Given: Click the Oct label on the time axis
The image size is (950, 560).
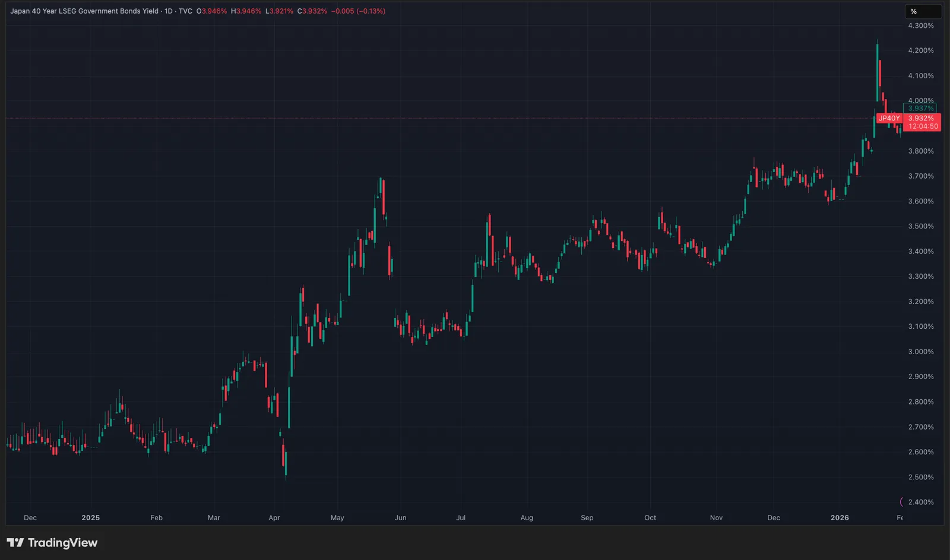Looking at the screenshot, I should pyautogui.click(x=651, y=518).
